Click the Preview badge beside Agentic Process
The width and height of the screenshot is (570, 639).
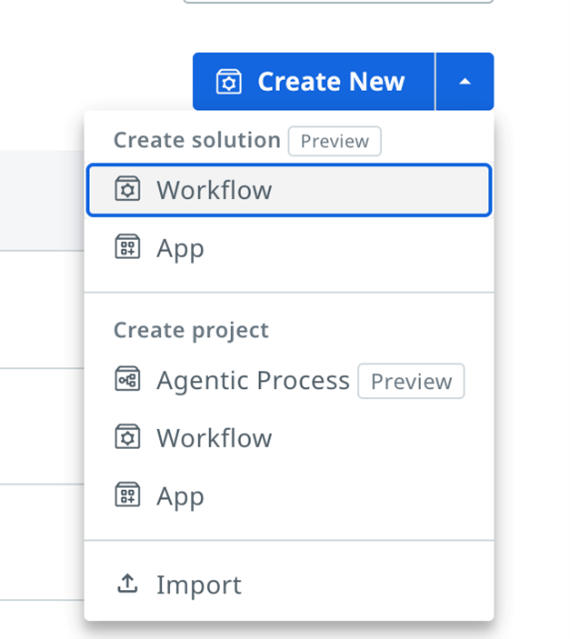tap(411, 381)
